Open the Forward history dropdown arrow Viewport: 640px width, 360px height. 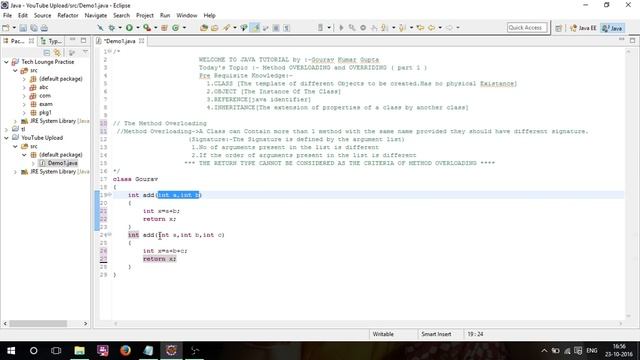tap(458, 28)
